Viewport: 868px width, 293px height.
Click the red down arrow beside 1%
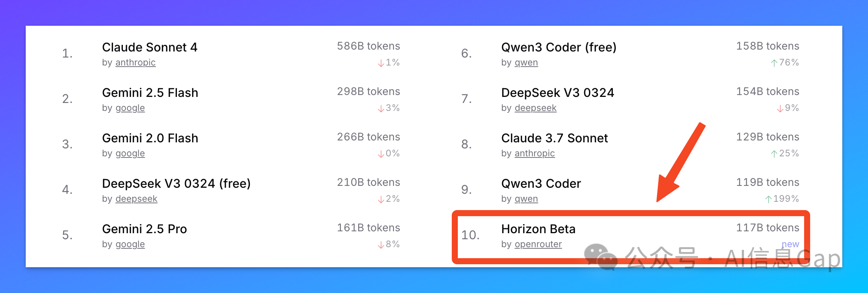381,63
